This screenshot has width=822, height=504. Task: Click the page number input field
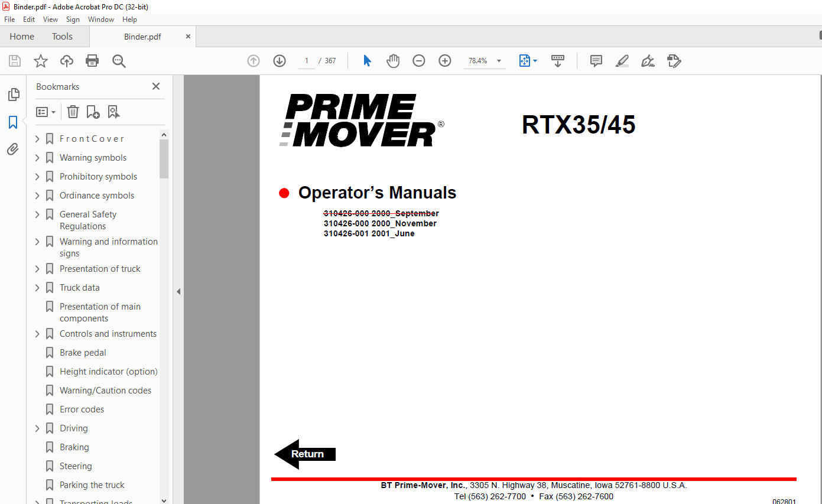(307, 61)
